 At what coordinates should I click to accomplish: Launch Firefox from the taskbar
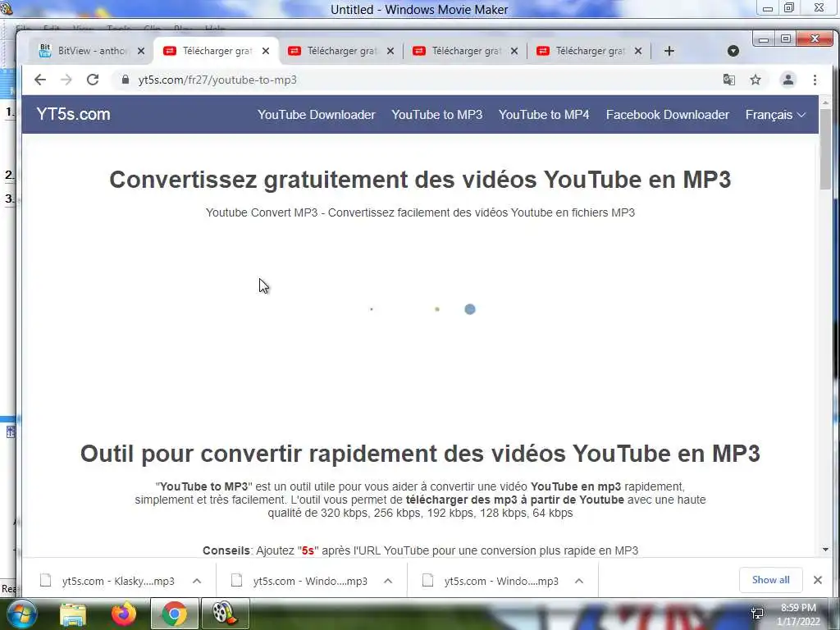tap(124, 614)
